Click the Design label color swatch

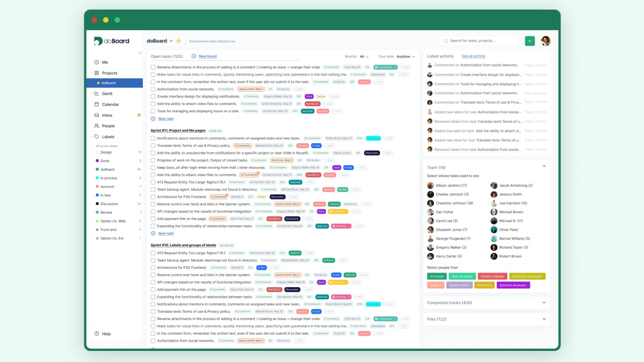(x=98, y=152)
